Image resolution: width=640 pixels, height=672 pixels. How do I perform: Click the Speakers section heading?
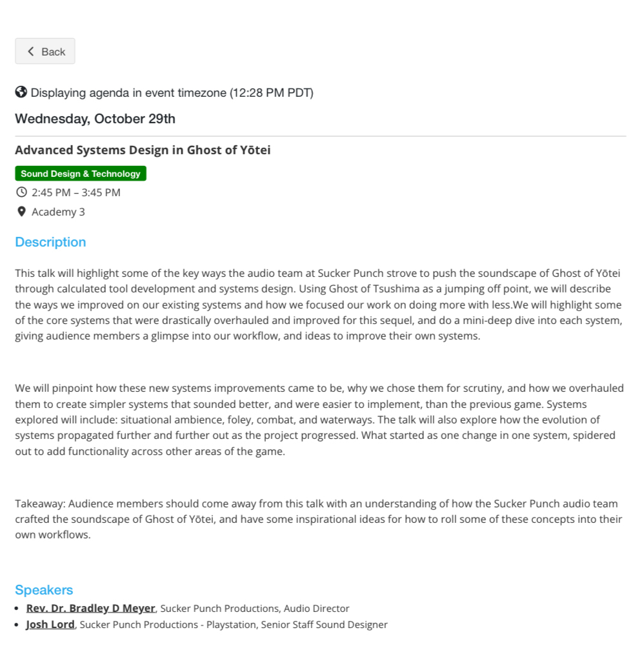pyautogui.click(x=44, y=590)
